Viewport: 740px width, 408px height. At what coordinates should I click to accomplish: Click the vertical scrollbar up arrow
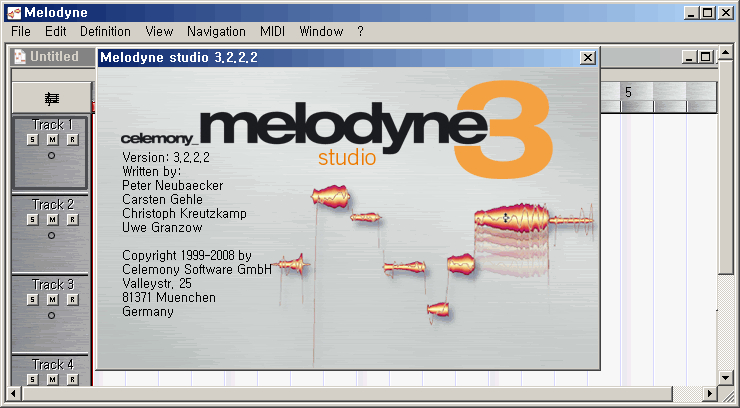(x=726, y=52)
